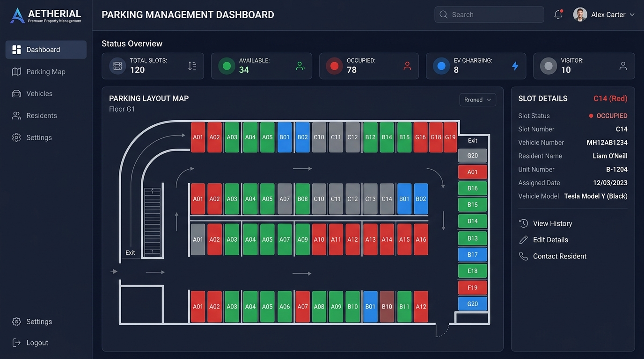Select the blue B17 parking slot
Viewport: 644px width, 359px height.
473,255
